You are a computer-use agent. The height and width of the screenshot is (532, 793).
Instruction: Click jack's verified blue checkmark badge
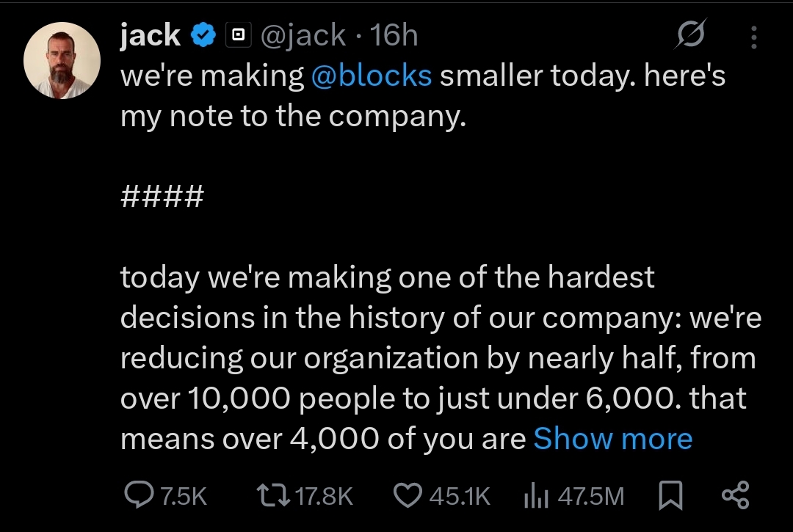tap(203, 34)
